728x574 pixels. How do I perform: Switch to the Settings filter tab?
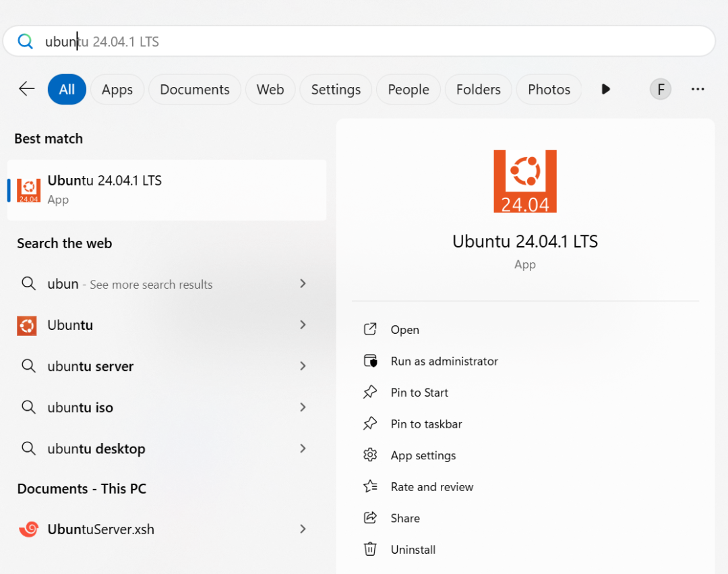click(x=336, y=89)
